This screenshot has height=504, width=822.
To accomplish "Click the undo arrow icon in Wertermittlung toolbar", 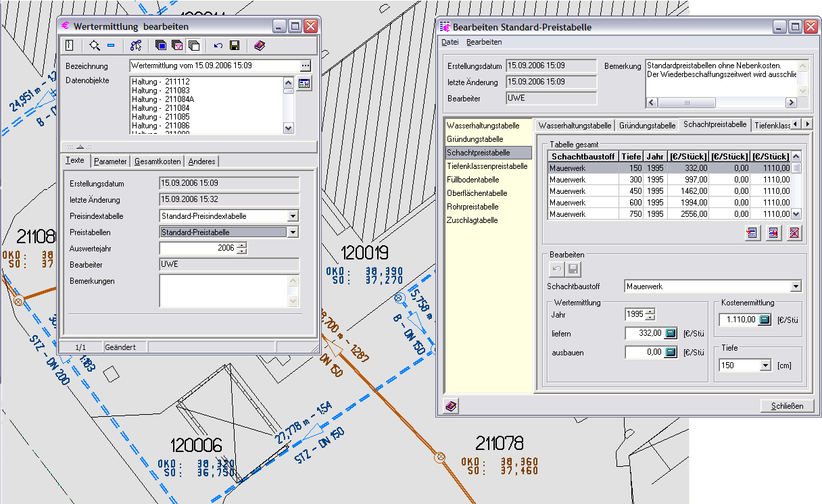I will 218,46.
